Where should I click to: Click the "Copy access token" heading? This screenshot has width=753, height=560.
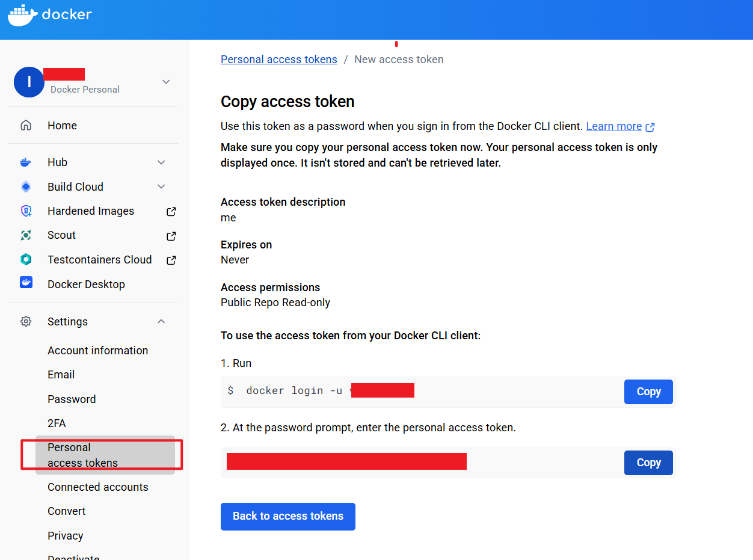pos(287,102)
